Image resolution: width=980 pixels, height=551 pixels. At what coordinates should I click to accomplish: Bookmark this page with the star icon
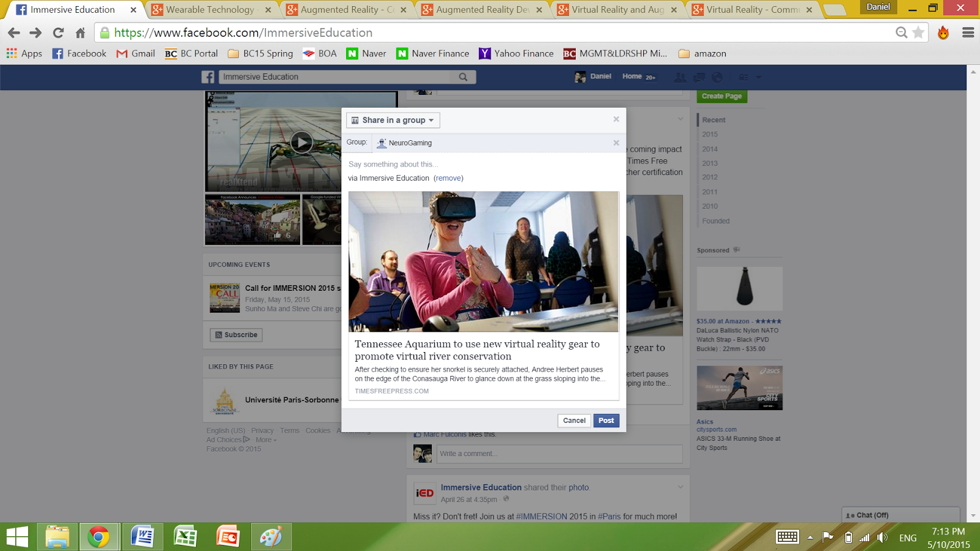click(918, 32)
